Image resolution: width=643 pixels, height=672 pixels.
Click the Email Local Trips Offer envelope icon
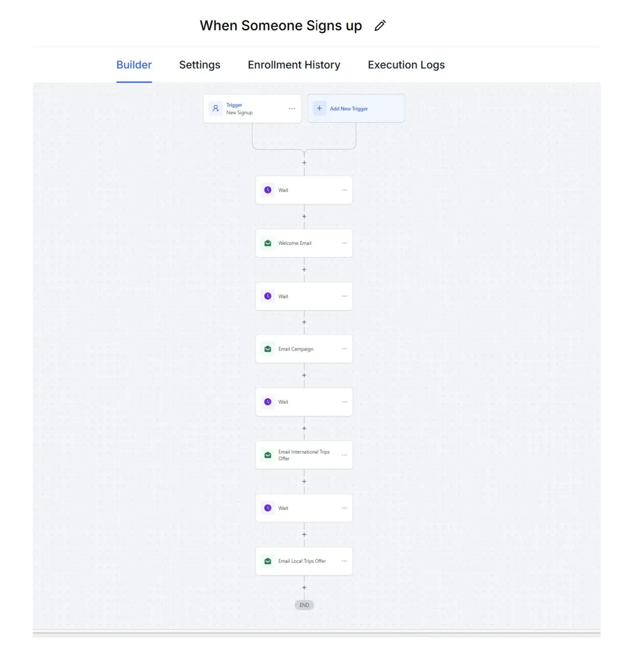pos(268,561)
